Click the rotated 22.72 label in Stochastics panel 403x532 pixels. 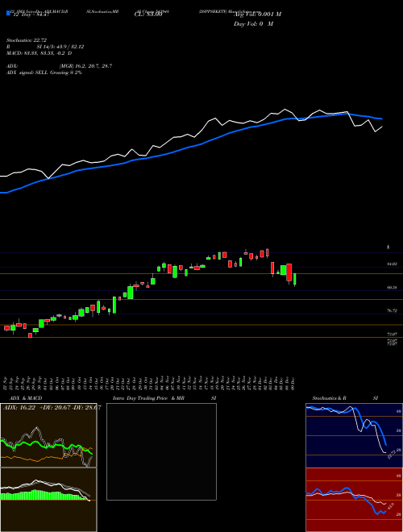coord(392,453)
